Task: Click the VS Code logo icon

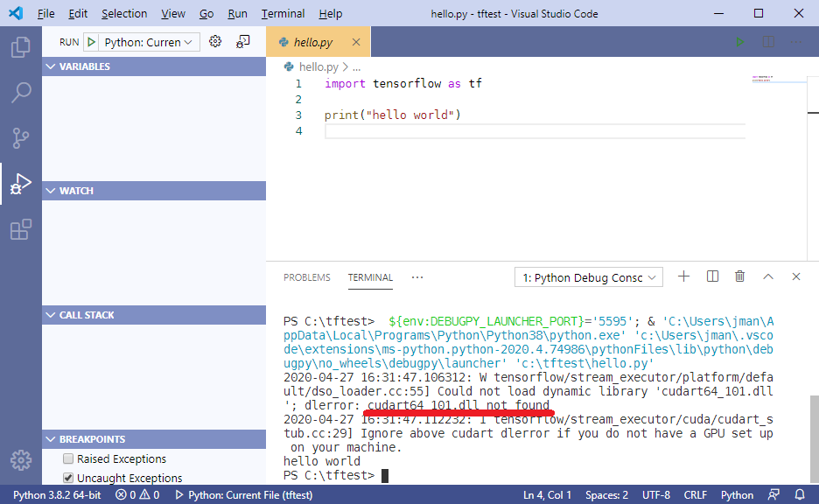Action: (16, 13)
